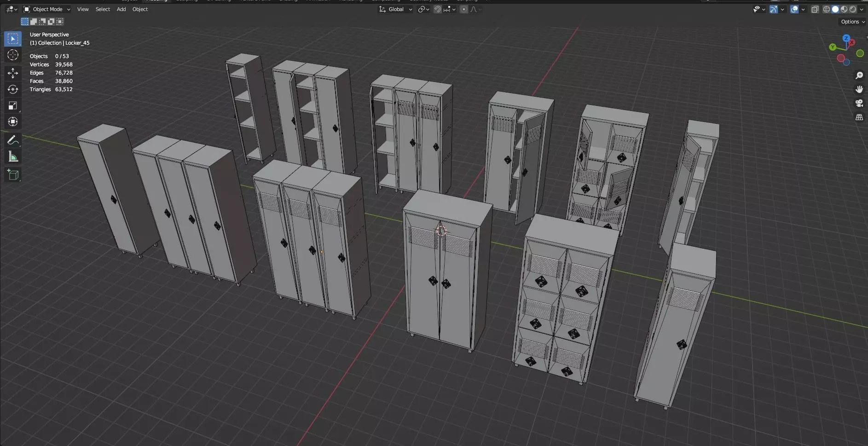Click the negative Z axis blue circle
The image size is (868, 446).
(846, 62)
